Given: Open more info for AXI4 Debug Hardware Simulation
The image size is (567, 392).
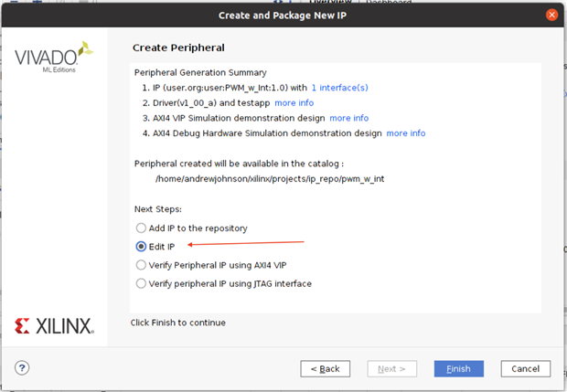Looking at the screenshot, I should (x=405, y=133).
